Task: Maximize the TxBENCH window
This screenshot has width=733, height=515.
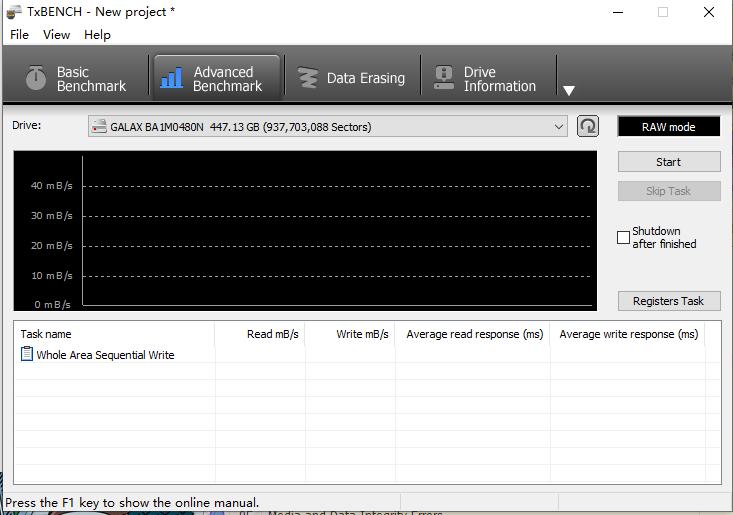Action: (x=662, y=12)
